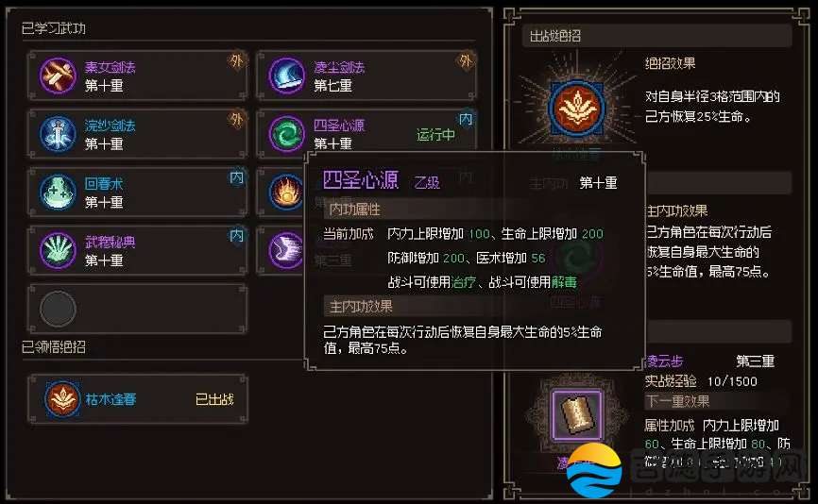The width and height of the screenshot is (818, 504).
Task: Click the flame skill icon
Action: pyautogui.click(x=286, y=193)
